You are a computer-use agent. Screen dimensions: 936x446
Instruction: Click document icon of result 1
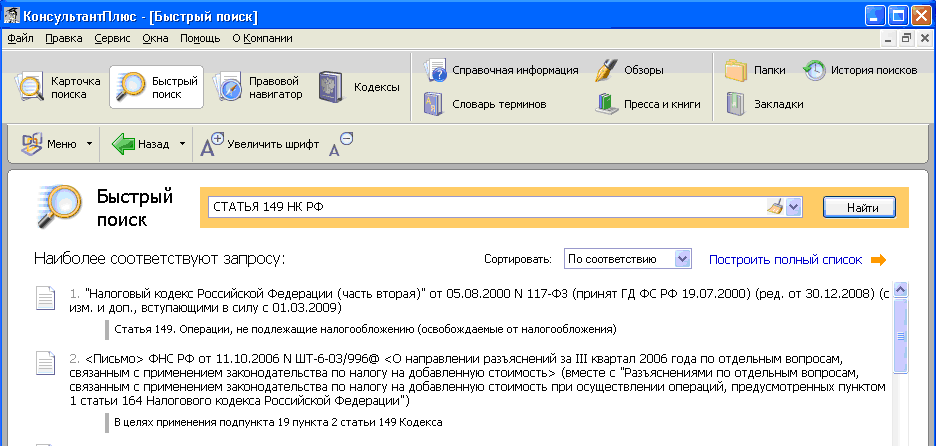45,297
